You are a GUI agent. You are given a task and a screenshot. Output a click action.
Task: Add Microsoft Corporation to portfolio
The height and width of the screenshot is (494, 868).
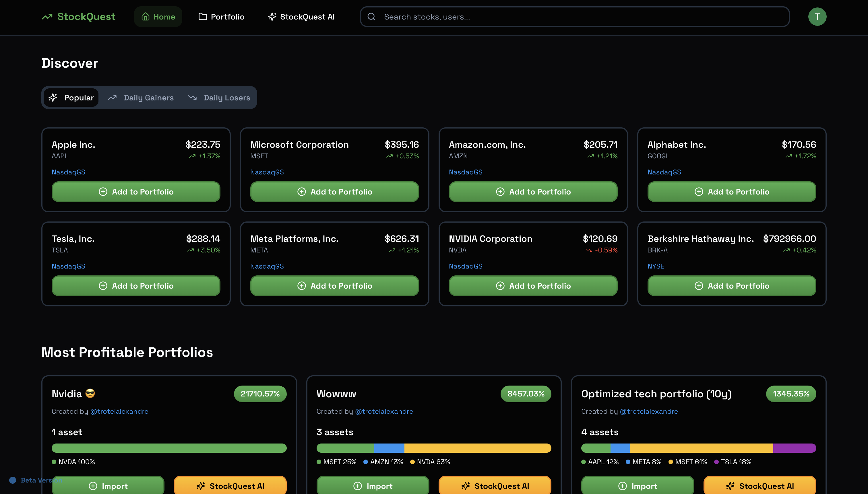click(x=334, y=192)
